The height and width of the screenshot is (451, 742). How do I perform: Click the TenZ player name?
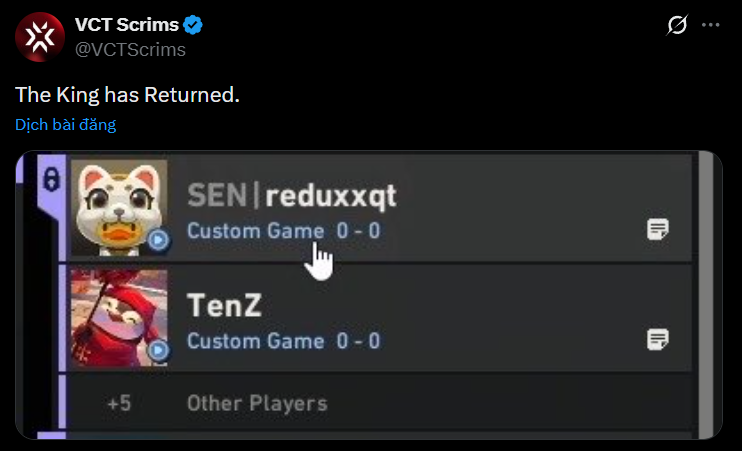(224, 306)
